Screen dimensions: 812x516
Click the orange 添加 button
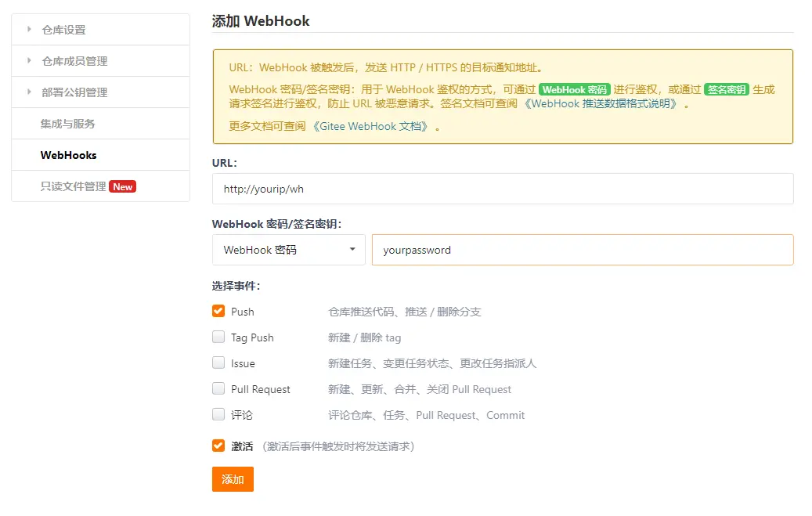(x=233, y=479)
